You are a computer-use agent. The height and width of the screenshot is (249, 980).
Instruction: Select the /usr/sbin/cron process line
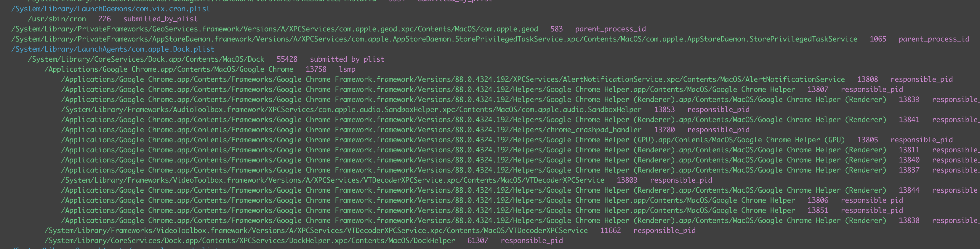pos(57,19)
